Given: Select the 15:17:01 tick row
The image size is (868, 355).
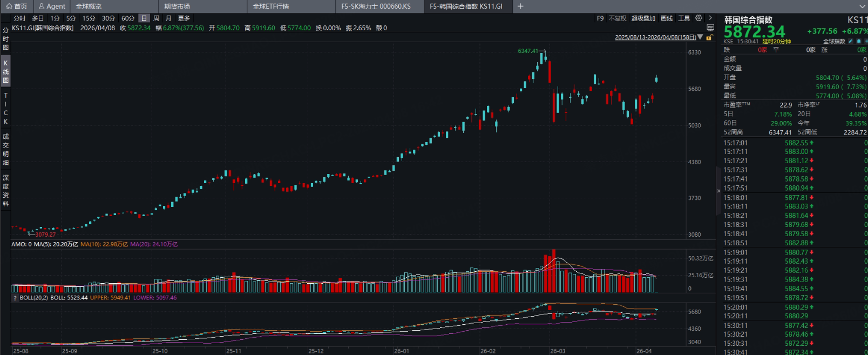Looking at the screenshot, I should coord(795,143).
